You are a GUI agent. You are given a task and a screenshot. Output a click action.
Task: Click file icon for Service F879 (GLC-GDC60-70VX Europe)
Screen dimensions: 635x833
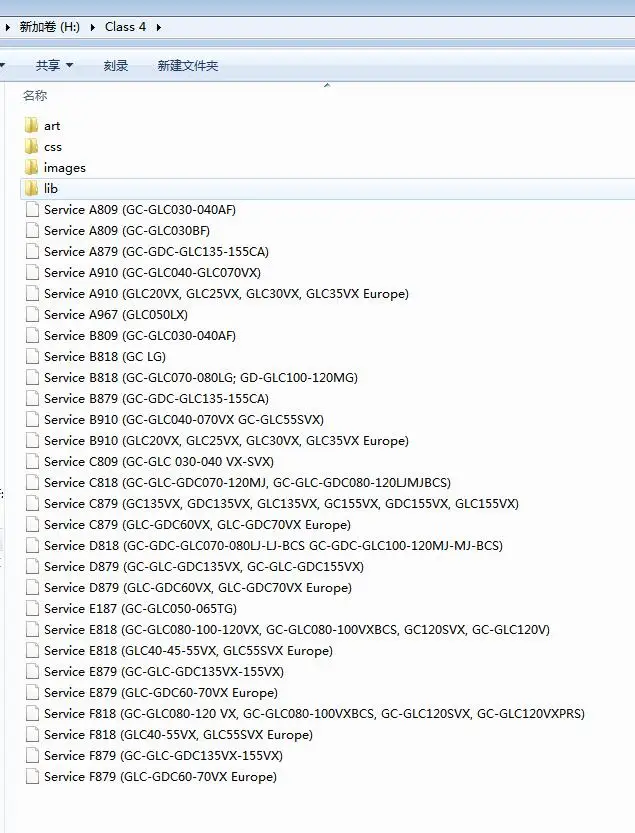pos(32,776)
